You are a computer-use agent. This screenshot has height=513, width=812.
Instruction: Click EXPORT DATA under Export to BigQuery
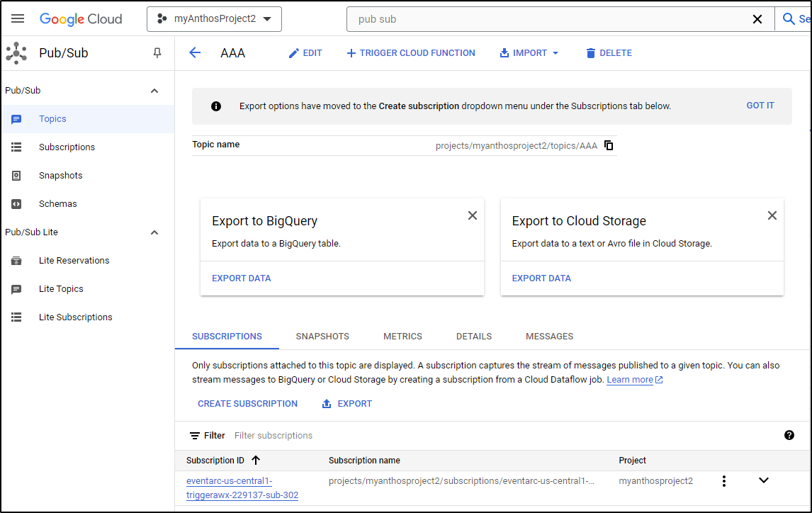(x=242, y=278)
